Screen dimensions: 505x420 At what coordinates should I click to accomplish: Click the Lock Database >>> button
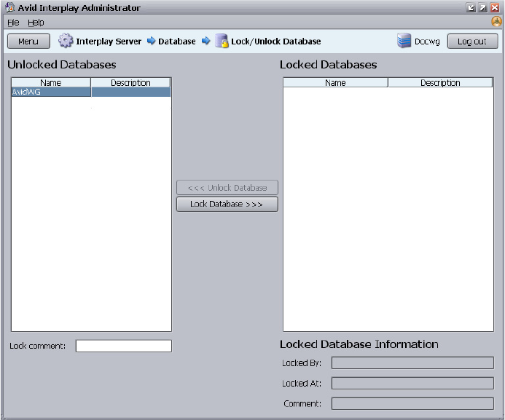coord(227,204)
